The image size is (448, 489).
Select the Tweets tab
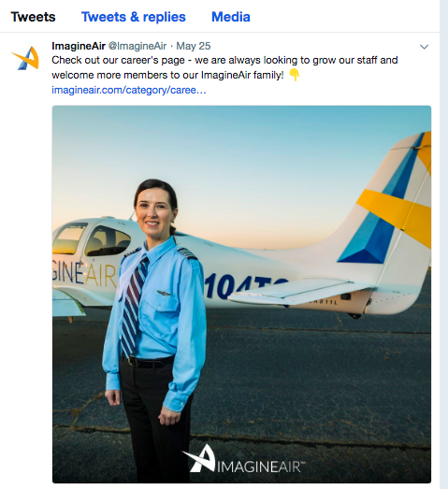point(33,17)
